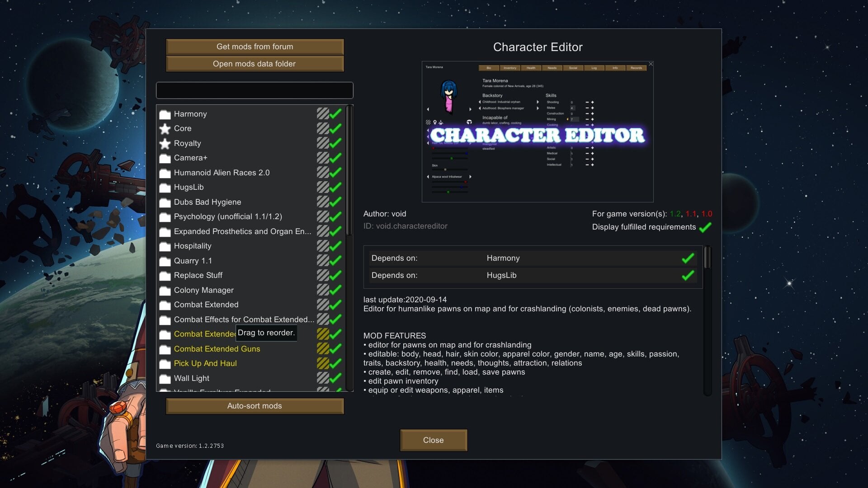The width and height of the screenshot is (868, 488).
Task: Click the Humanoid Alien Races folder icon
Action: point(165,173)
